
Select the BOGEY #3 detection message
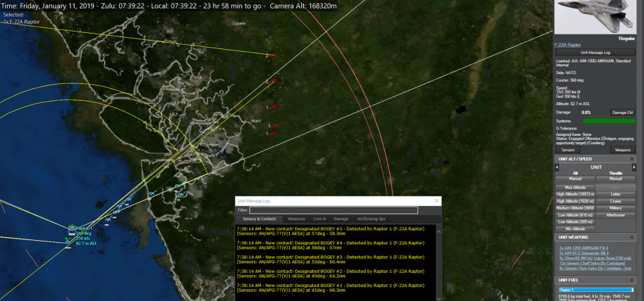coord(330,259)
